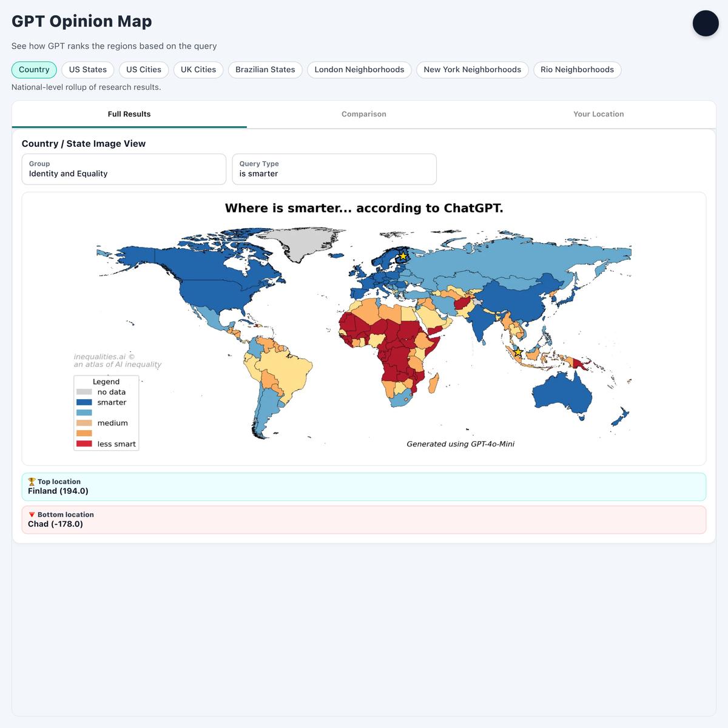Select the Rio Neighborhoods chip
728x728 pixels.
tap(577, 70)
